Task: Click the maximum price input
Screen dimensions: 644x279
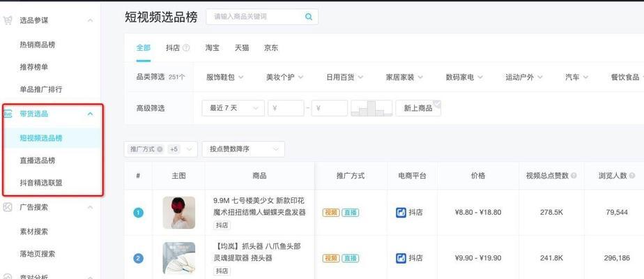Action: coord(330,108)
